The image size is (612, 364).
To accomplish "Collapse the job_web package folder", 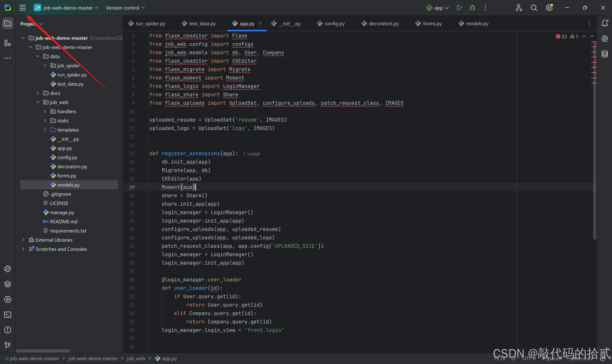I will pos(38,102).
